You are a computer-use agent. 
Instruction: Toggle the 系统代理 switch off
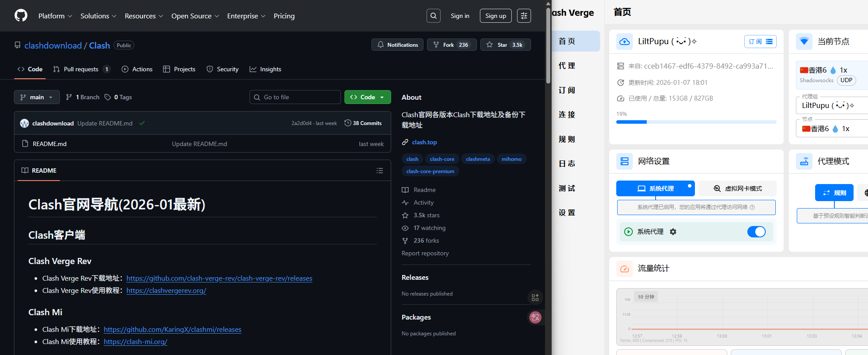(x=756, y=232)
